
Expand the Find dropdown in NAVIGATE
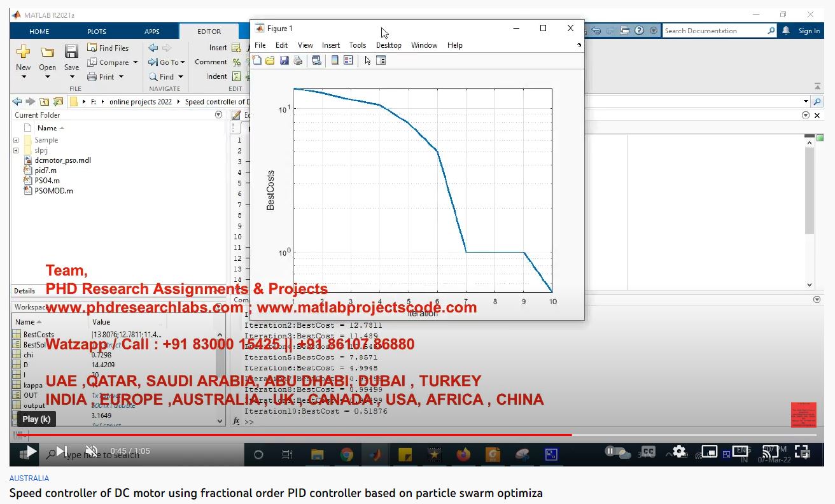[x=180, y=77]
